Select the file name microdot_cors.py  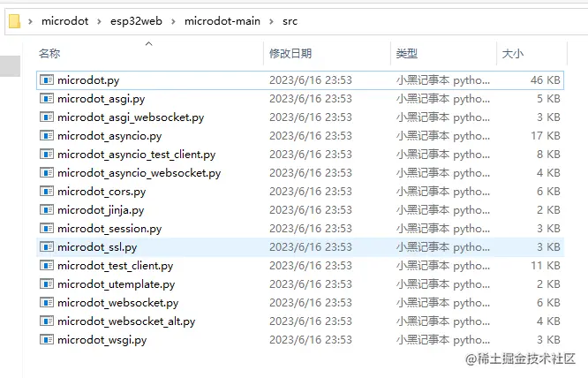(102, 192)
